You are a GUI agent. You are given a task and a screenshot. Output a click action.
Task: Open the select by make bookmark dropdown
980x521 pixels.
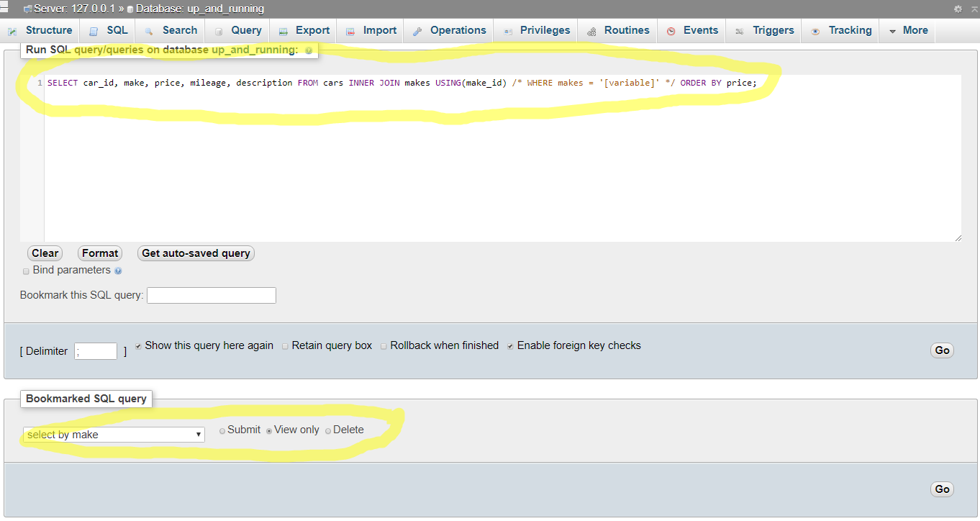[x=113, y=434]
